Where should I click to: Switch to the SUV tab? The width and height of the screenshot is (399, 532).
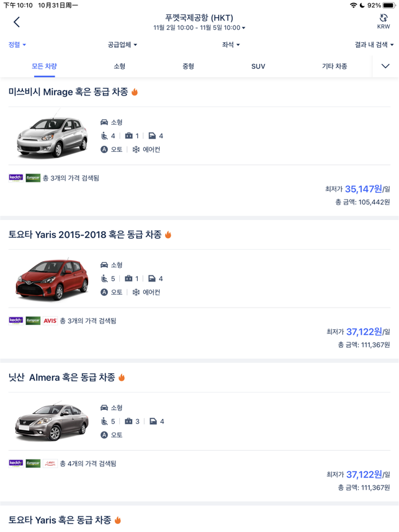pos(258,66)
